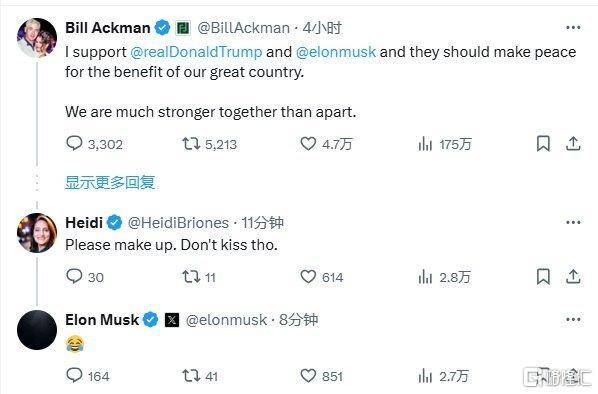This screenshot has height=394, width=598.
Task: Share Bill Ackman's tweet
Action: point(573,144)
